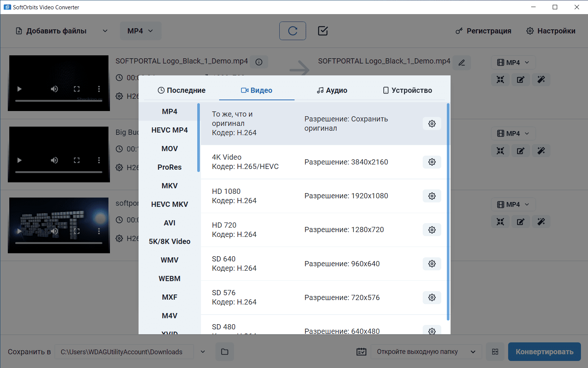This screenshot has width=588, height=368.
Task: Open MP4 format dropdown for first video
Action: click(513, 62)
